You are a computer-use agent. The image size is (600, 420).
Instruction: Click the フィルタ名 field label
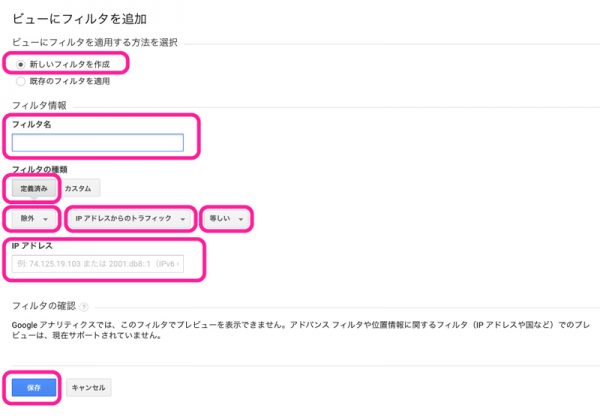(x=31, y=124)
